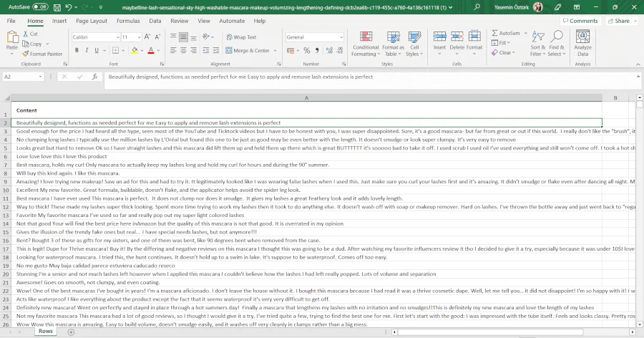Switch to the Insert tab

click(x=59, y=21)
